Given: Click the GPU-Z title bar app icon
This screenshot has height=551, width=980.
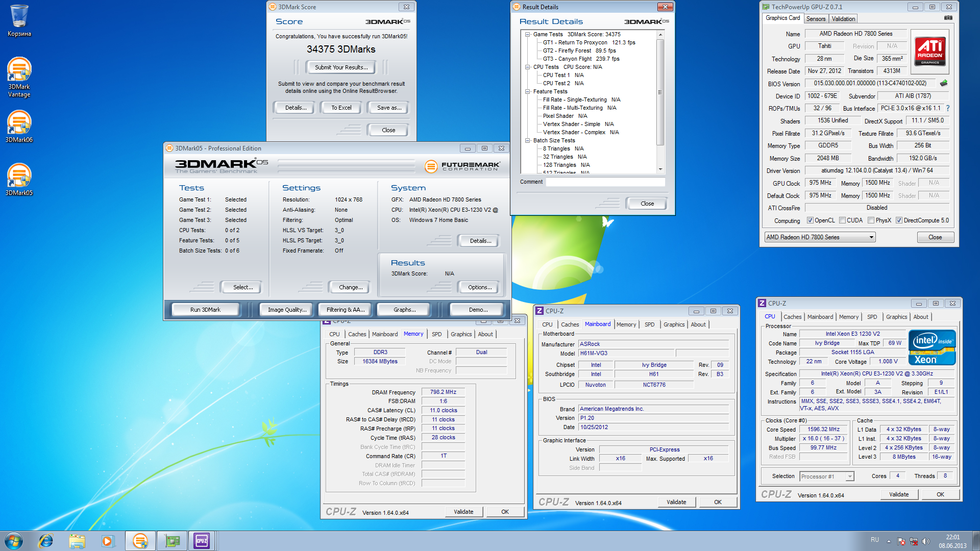Looking at the screenshot, I should coord(766,7).
